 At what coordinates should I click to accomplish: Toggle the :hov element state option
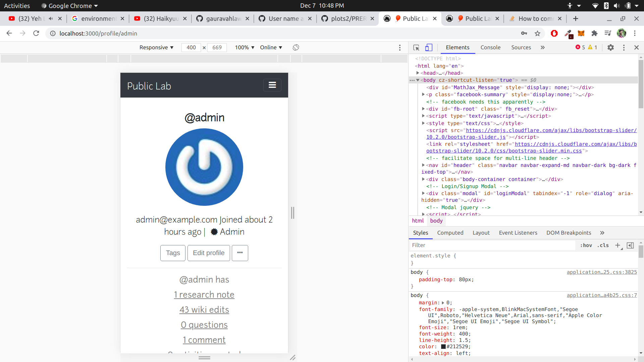click(586, 245)
